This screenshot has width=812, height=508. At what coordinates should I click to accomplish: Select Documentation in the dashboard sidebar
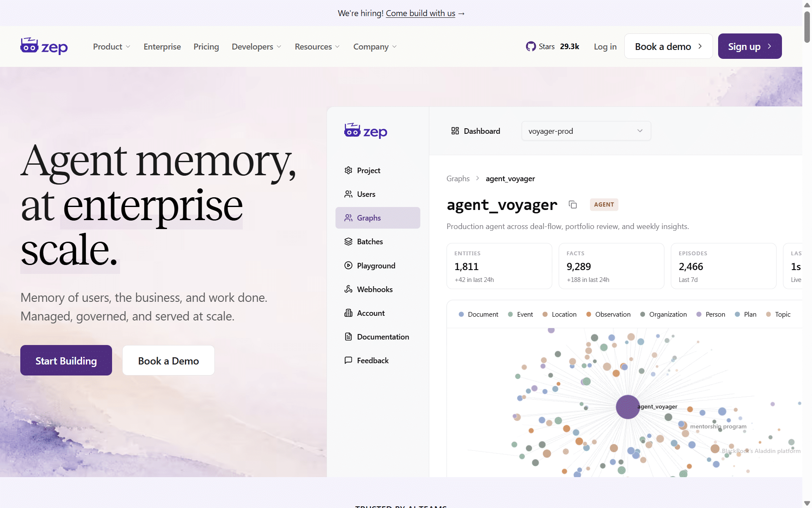click(x=378, y=337)
